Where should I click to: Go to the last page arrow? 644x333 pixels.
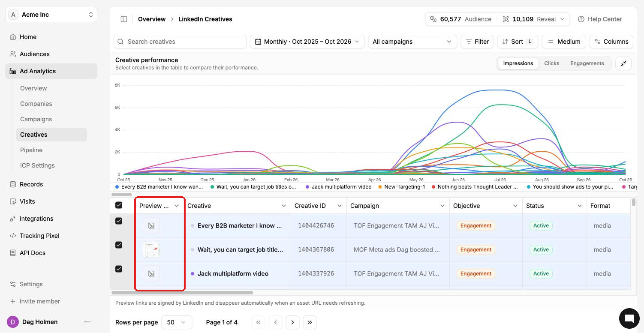tap(310, 322)
